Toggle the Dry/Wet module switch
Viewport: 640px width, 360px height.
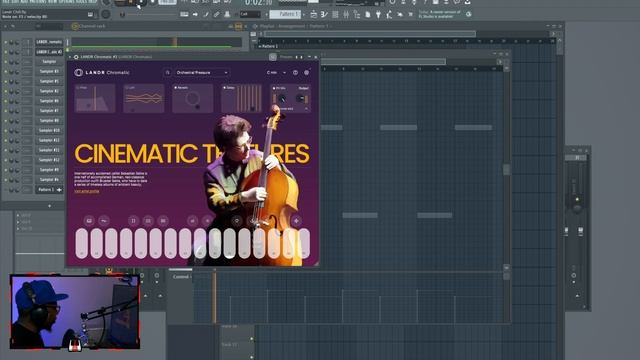coord(273,88)
